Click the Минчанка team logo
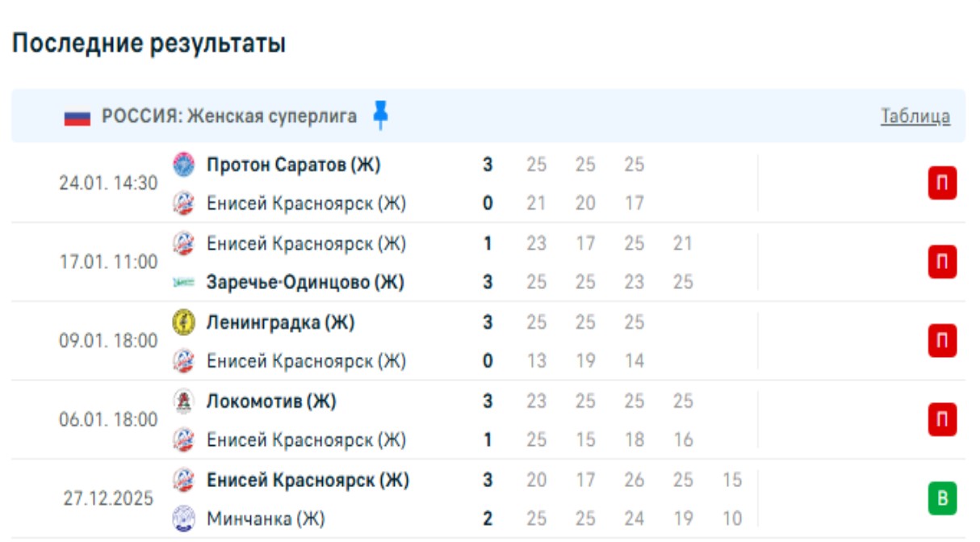 pos(184,519)
